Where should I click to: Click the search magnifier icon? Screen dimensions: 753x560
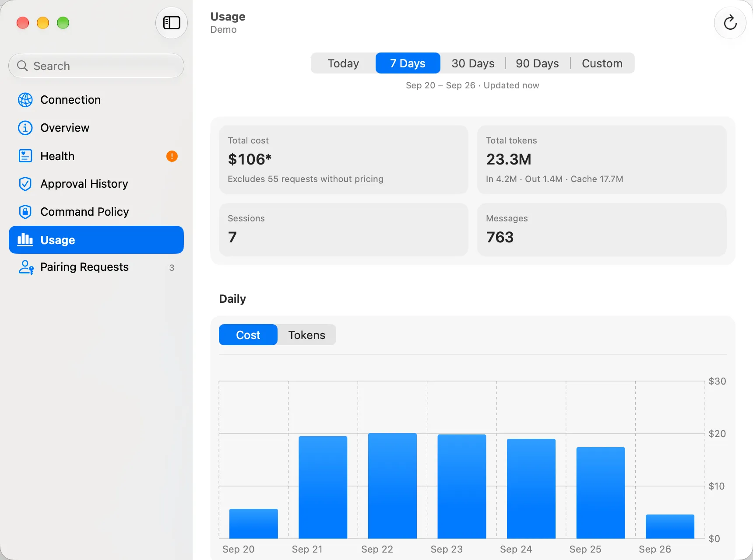pyautogui.click(x=22, y=66)
